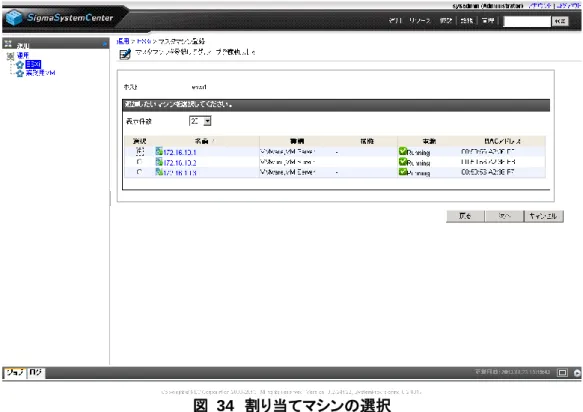Click the 次へ button

504,216
